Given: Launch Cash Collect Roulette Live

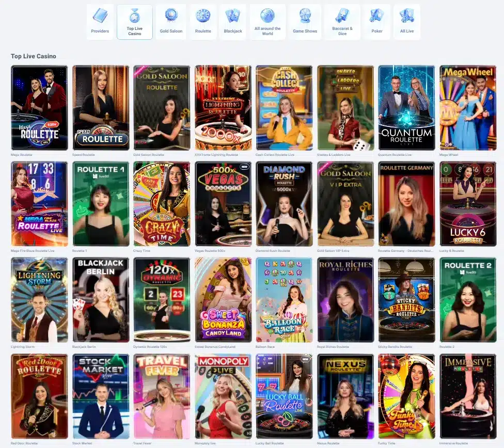Looking at the screenshot, I should click(x=284, y=108).
